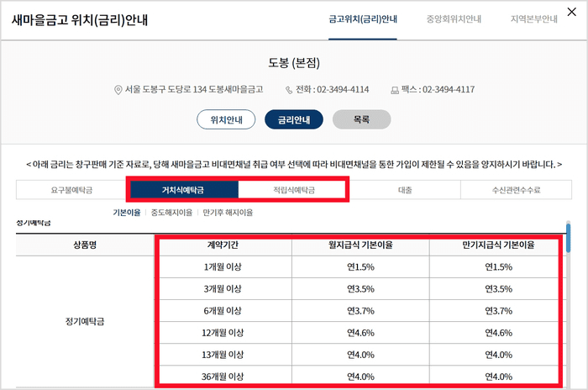Show the 만기후 해지이율 rates
The width and height of the screenshot is (588, 390).
click(228, 213)
